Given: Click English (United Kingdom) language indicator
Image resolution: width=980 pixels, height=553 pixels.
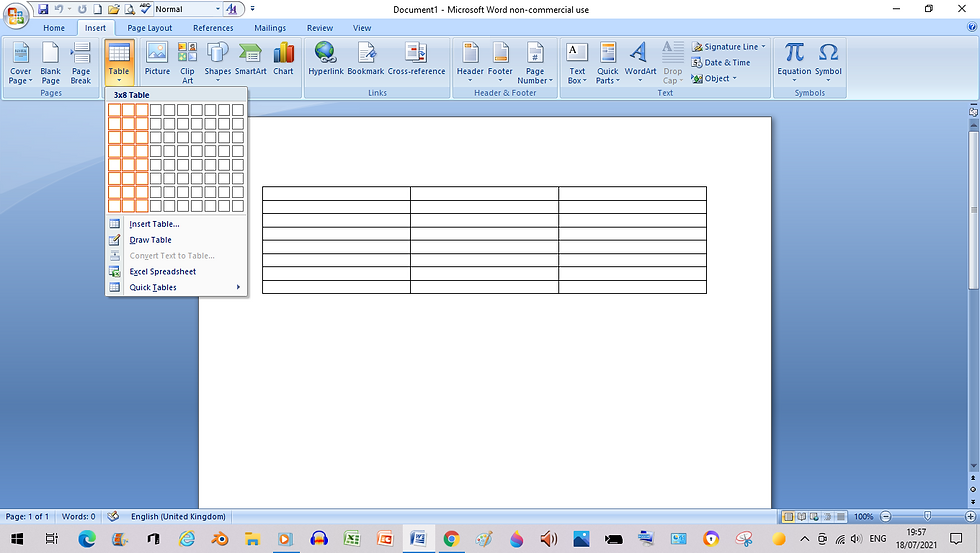Looking at the screenshot, I should 178,517.
